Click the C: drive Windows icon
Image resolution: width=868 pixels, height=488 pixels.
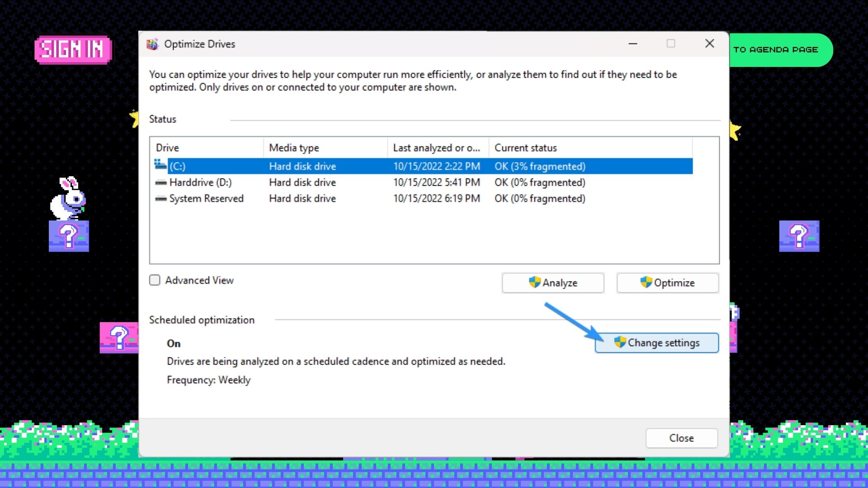(160, 164)
